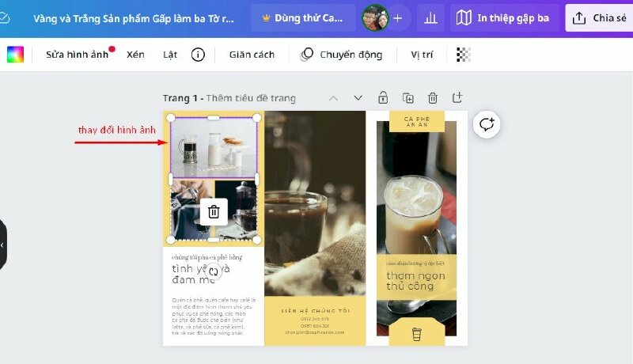The image size is (633, 364).
Task: Open the Sửa hình ảnh menu
Action: point(77,55)
